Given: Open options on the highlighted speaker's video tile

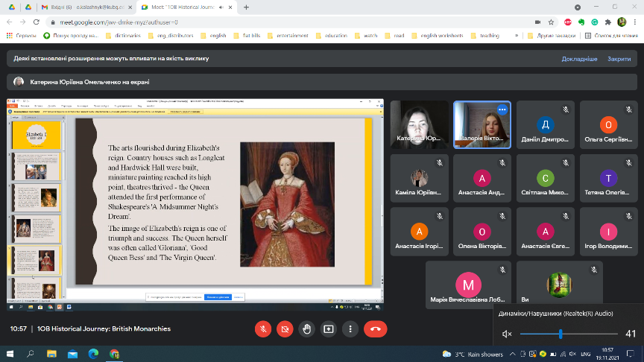Looking at the screenshot, I should (x=502, y=109).
